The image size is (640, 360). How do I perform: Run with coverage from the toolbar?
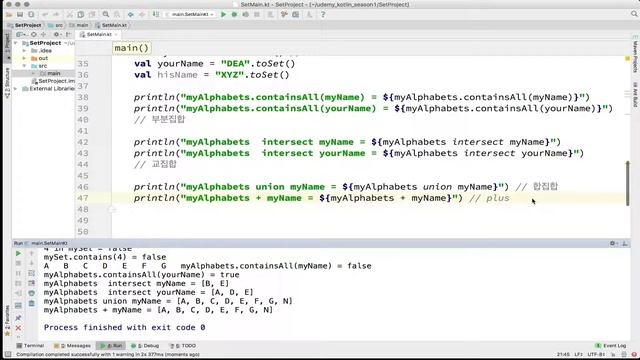pos(245,14)
